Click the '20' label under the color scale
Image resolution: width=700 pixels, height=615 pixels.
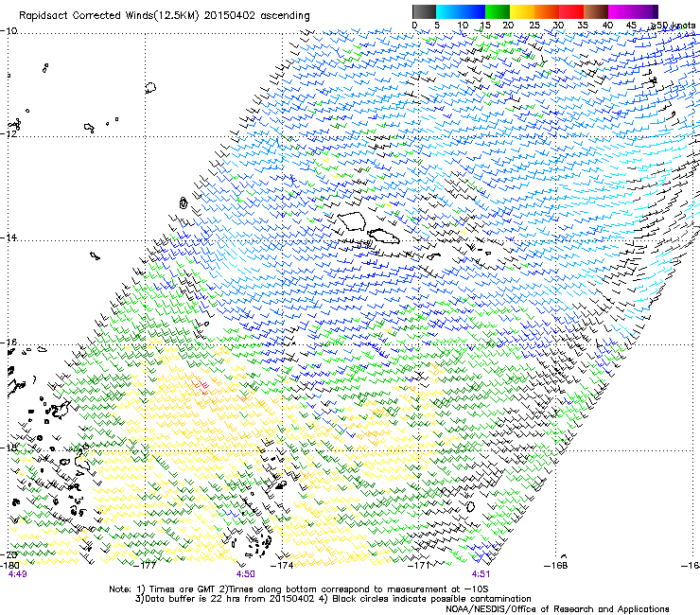508,26
